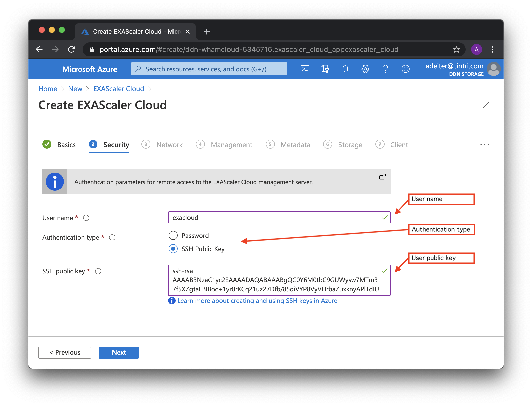Expand more wizard steps ellipsis
The width and height of the screenshot is (532, 406).
coord(484,145)
